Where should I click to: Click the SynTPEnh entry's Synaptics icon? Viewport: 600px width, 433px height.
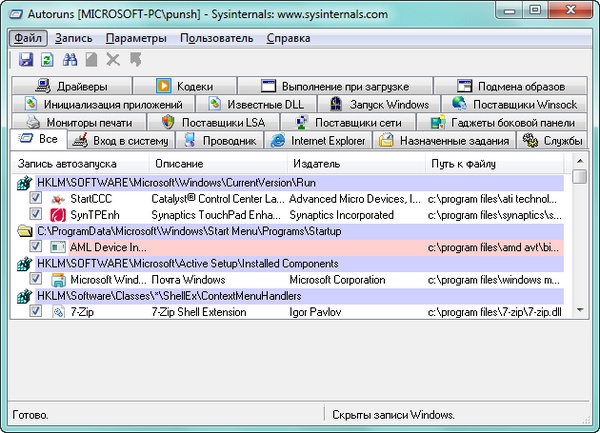[x=57, y=215]
